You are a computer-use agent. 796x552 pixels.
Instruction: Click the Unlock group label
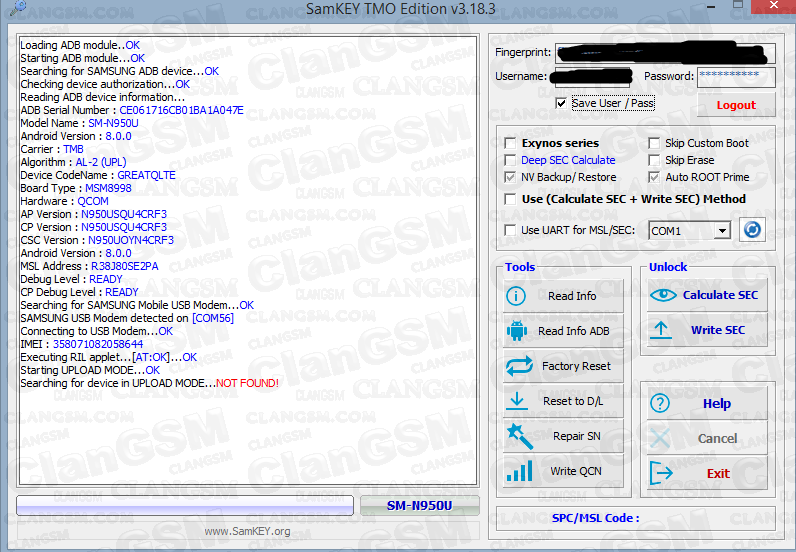coord(668,267)
